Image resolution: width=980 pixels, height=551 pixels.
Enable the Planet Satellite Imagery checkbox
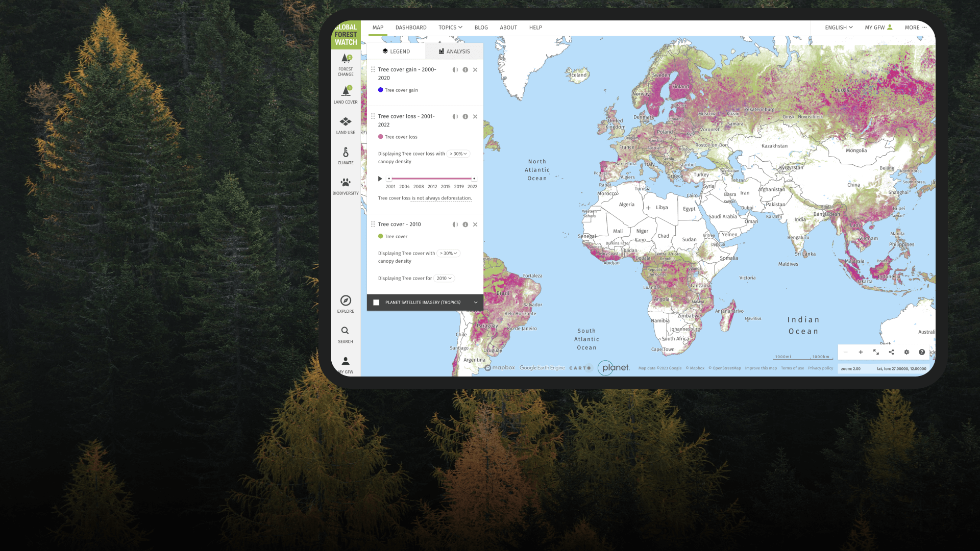pyautogui.click(x=376, y=302)
